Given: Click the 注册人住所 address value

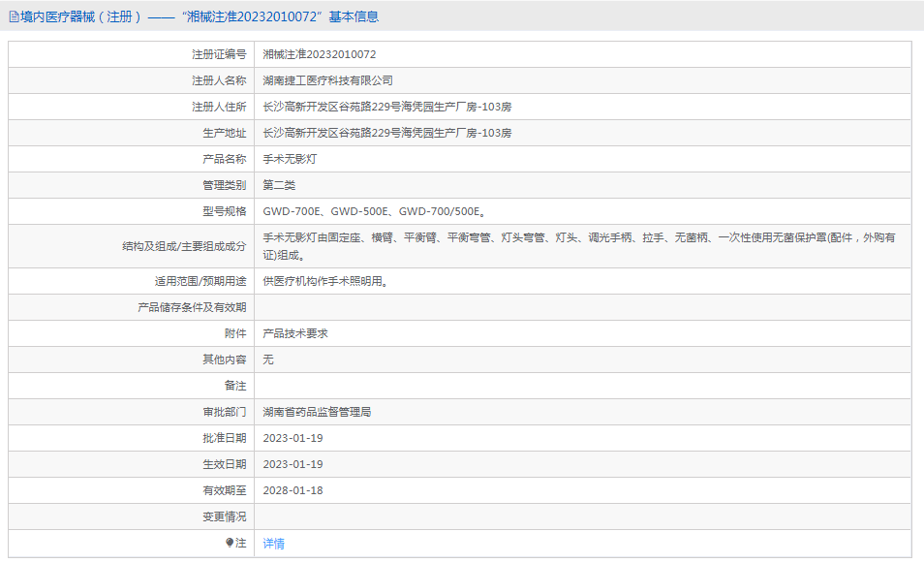Looking at the screenshot, I should [x=387, y=107].
